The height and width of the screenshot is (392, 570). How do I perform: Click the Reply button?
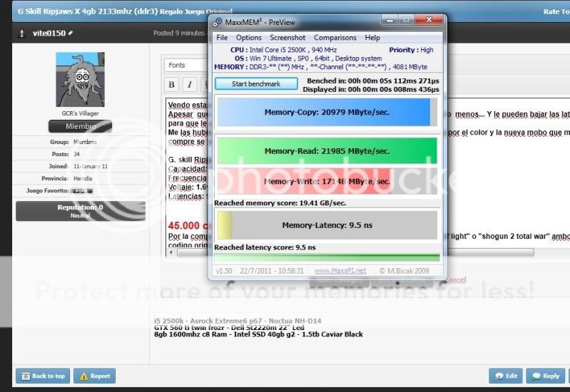click(x=545, y=376)
